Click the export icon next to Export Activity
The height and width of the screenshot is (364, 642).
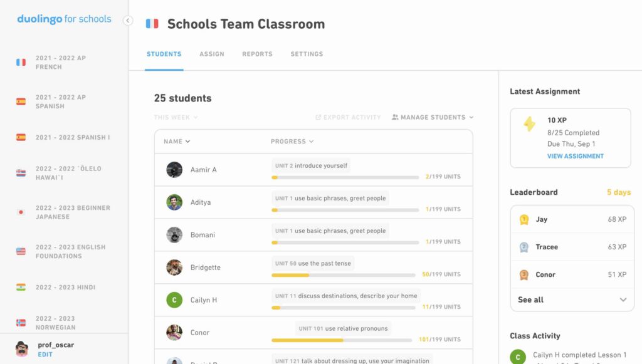(x=318, y=117)
